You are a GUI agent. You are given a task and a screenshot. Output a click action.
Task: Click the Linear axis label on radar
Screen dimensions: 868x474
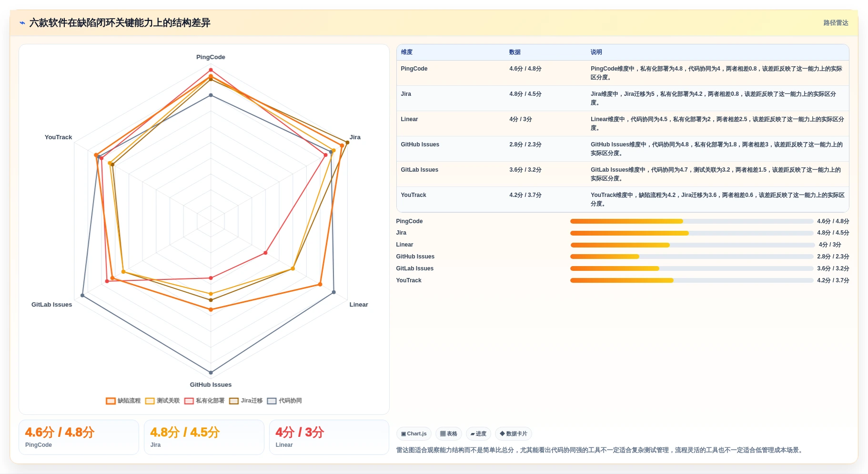[x=359, y=305]
